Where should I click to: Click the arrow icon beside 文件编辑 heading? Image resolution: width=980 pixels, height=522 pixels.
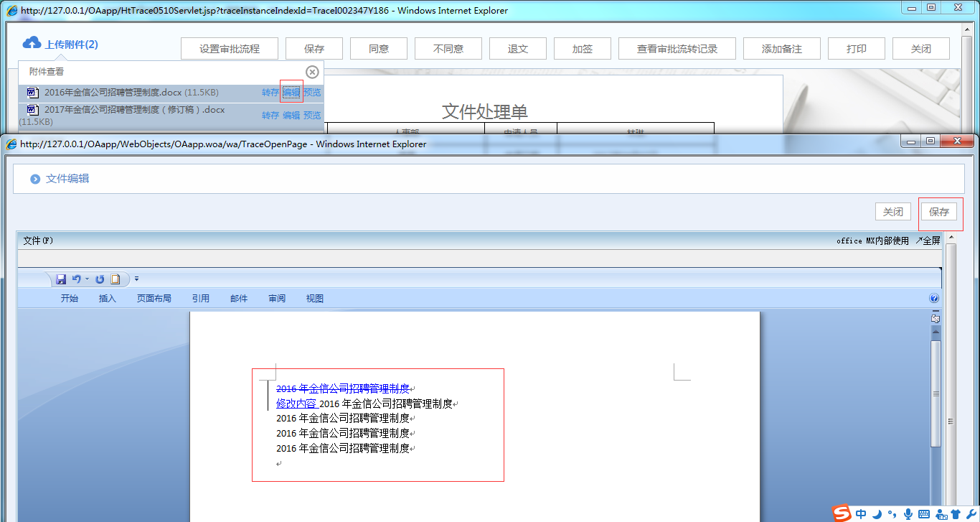pos(35,179)
